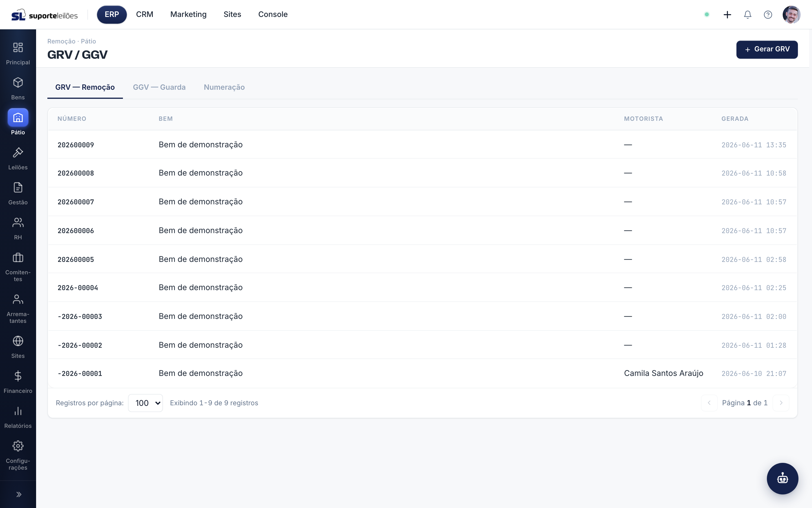Click the Remoção breadcrumb link
The width and height of the screenshot is (812, 508).
(61, 41)
